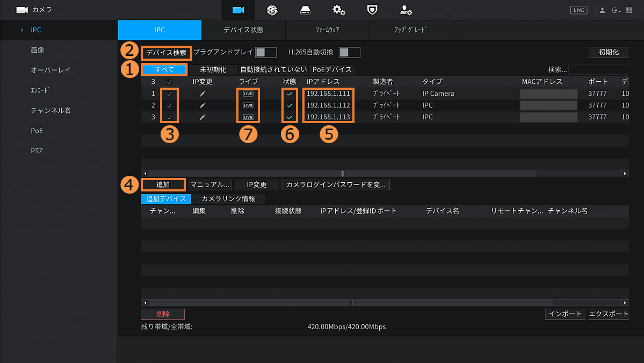Click the デバイス検索 button
Image resolution: width=644 pixels, height=363 pixels.
tap(167, 53)
